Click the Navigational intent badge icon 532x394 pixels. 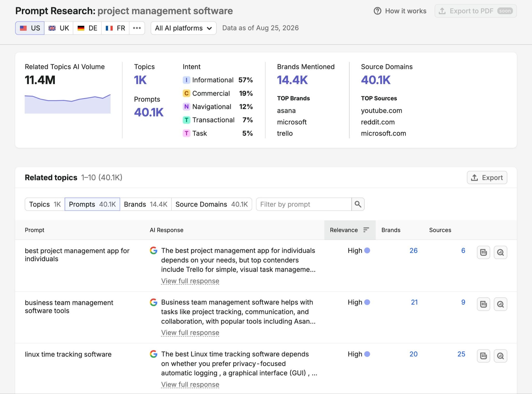[186, 107]
